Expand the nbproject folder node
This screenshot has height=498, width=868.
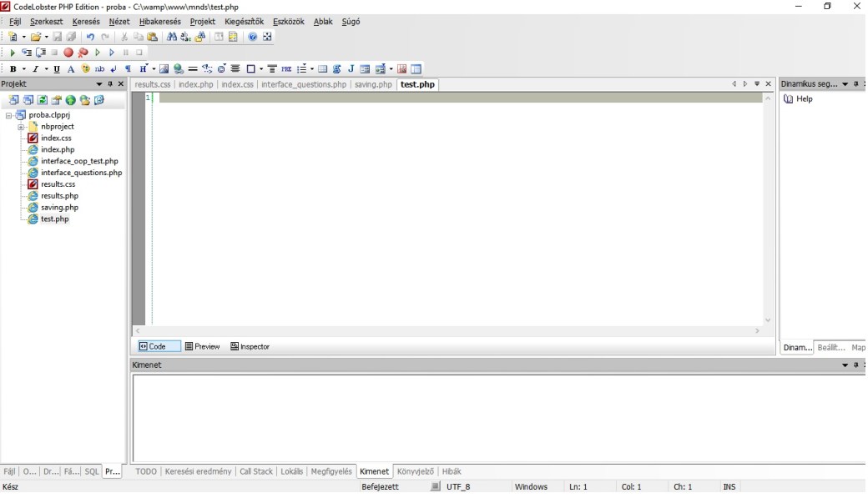click(x=21, y=127)
